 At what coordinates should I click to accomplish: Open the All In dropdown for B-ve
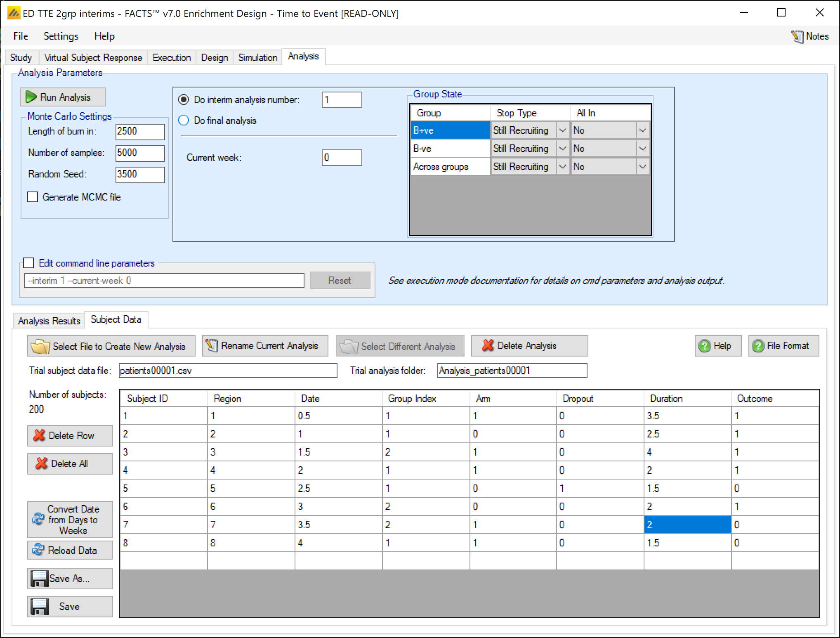pos(642,149)
